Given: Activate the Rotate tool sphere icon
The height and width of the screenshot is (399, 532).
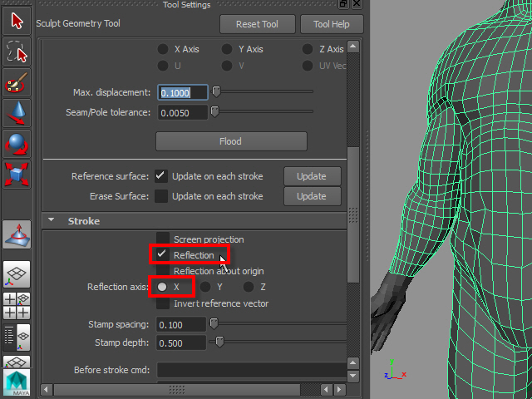Looking at the screenshot, I should (x=17, y=145).
